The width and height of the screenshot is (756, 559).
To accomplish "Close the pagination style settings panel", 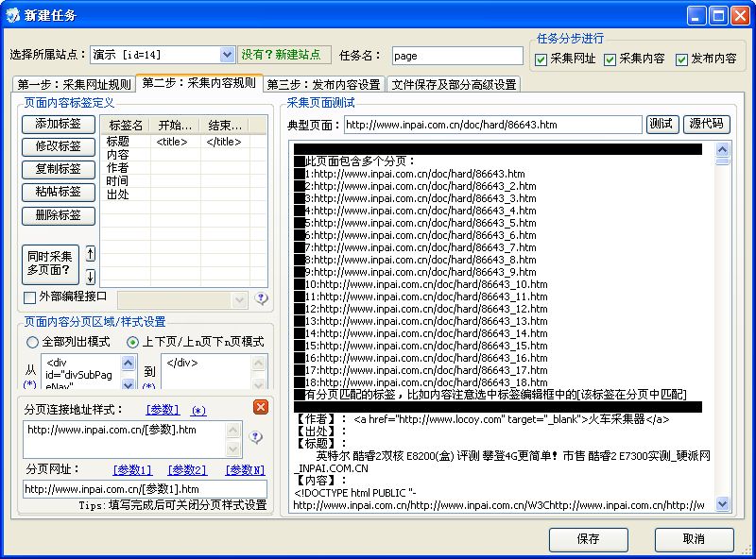I will coord(261,407).
